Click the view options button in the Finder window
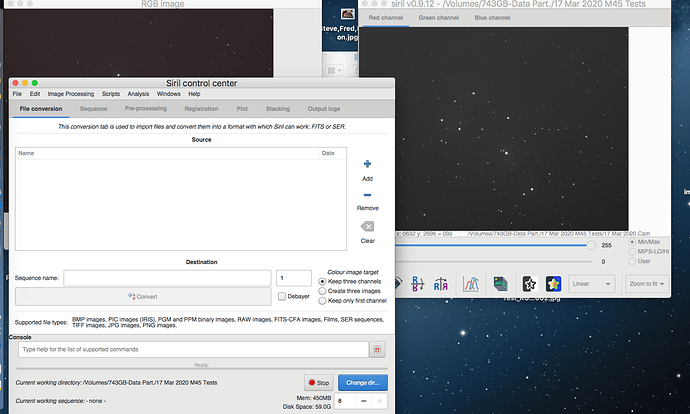This screenshot has height=414, width=690. 334,70
